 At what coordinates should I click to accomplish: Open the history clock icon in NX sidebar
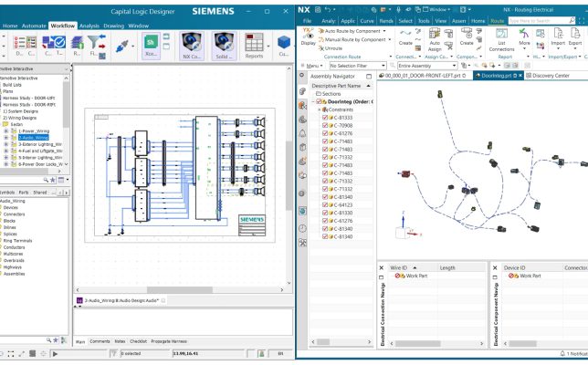(x=302, y=228)
